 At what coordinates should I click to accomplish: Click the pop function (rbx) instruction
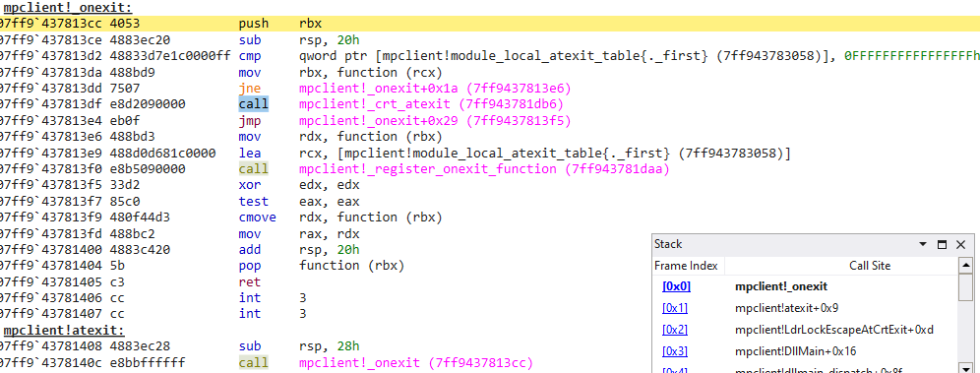pos(322,266)
